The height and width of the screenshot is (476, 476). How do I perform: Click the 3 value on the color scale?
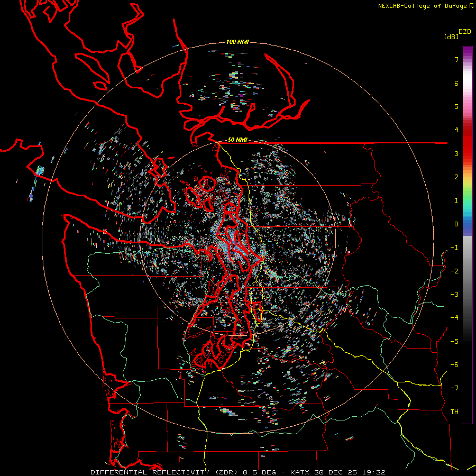coord(456,153)
